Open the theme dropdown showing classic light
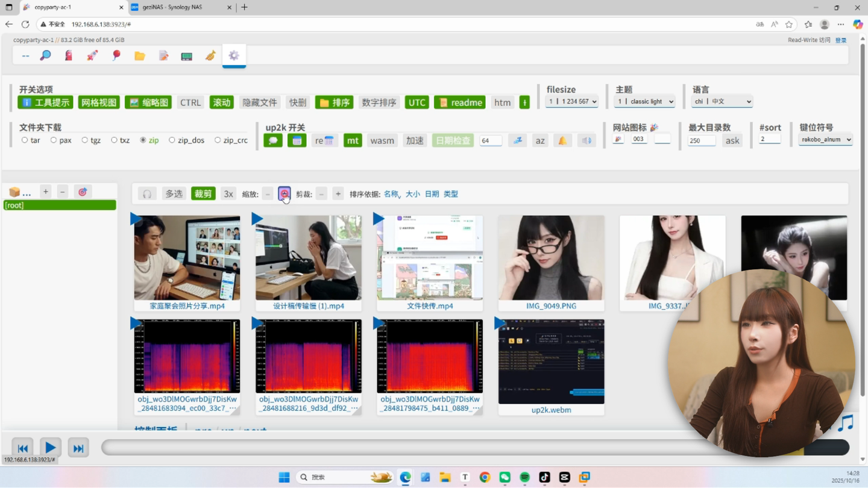This screenshot has height=488, width=868. coord(644,101)
